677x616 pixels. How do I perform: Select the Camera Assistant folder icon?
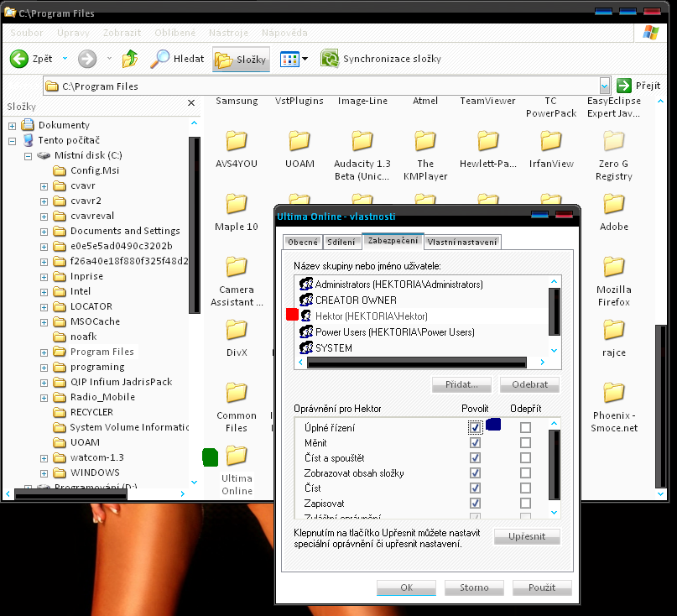(x=237, y=267)
